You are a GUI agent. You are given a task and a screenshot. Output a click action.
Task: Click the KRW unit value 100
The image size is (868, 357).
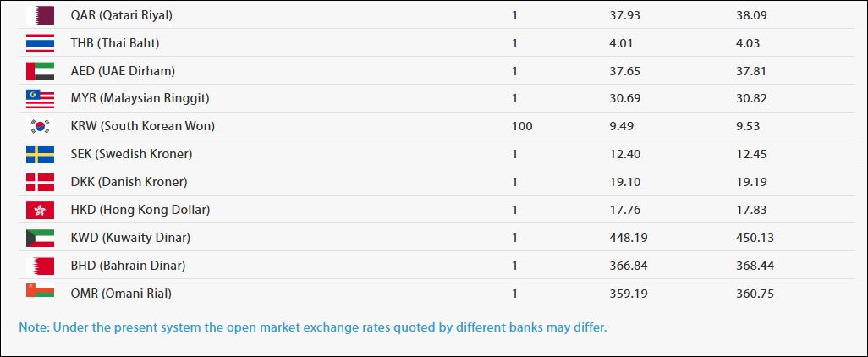point(522,126)
